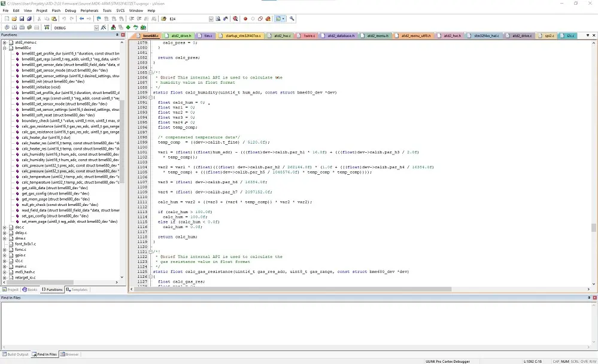This screenshot has height=364, width=598.
Task: Collapse the bme680.c tree node
Action: (x=5, y=48)
